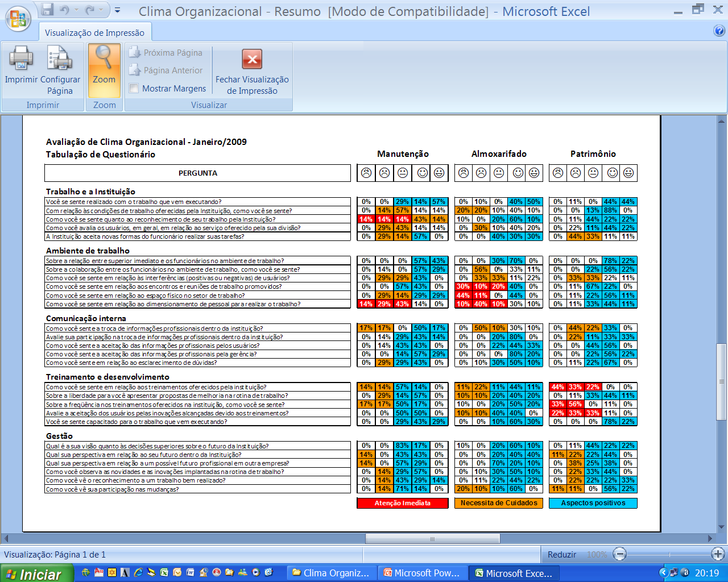Expand hidden system tray icons arrow
The width and height of the screenshot is (728, 582).
[663, 573]
